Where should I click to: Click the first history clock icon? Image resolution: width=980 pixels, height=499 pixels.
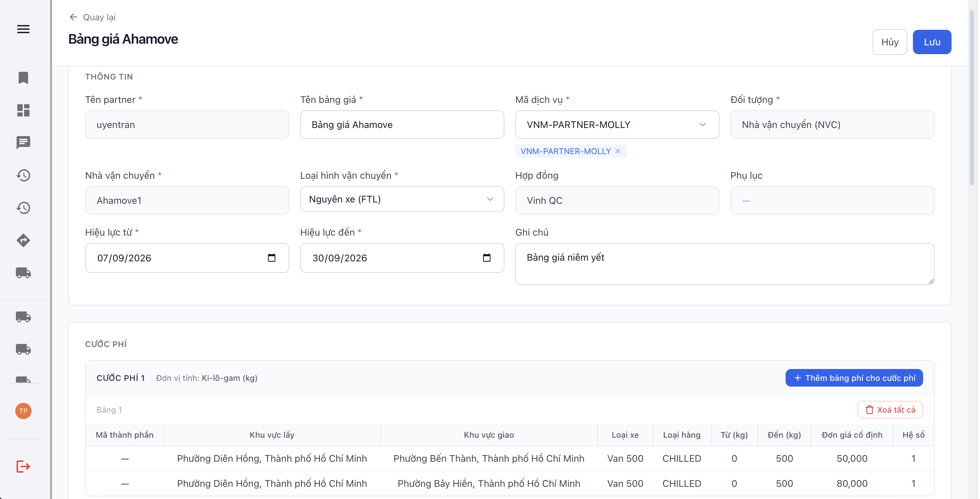pyautogui.click(x=23, y=175)
